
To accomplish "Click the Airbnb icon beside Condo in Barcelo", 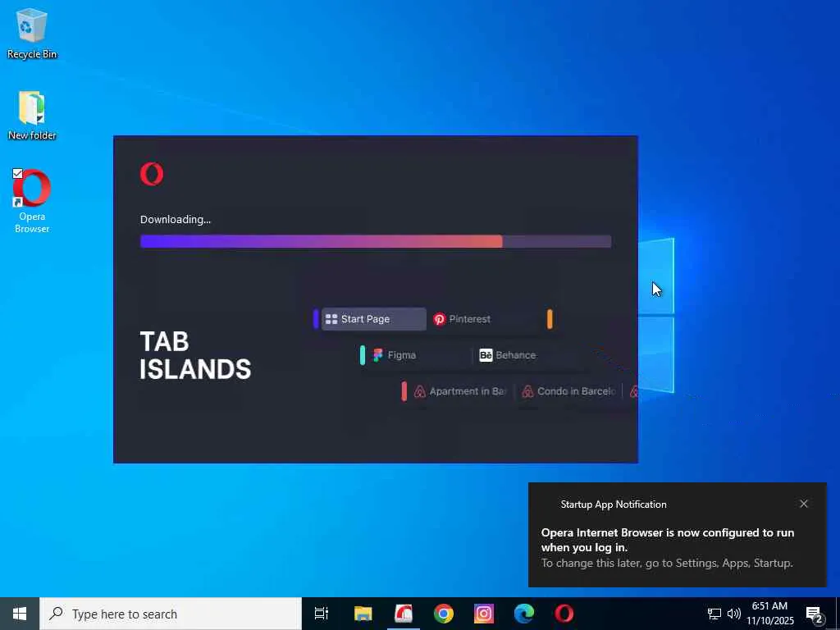I will click(x=527, y=391).
